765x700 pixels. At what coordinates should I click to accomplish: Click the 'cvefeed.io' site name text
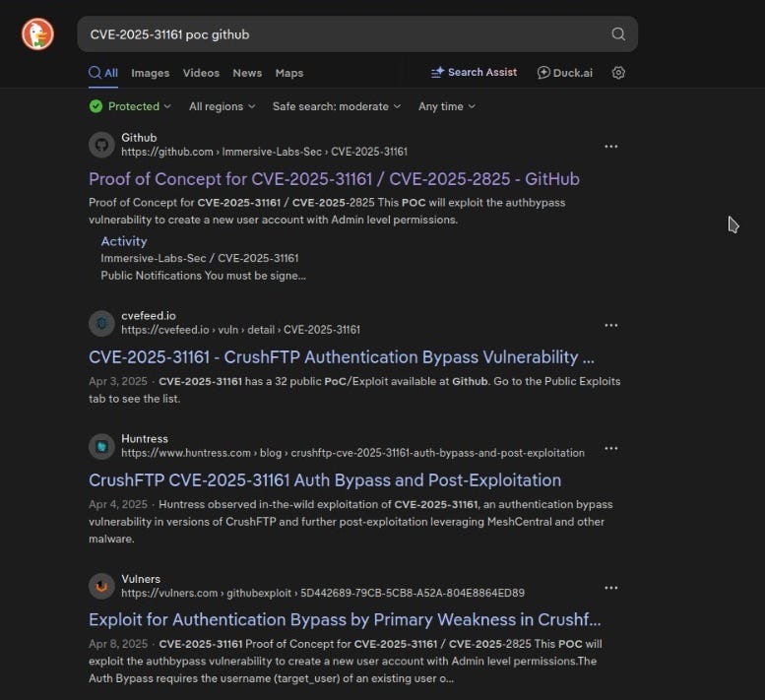(x=149, y=316)
